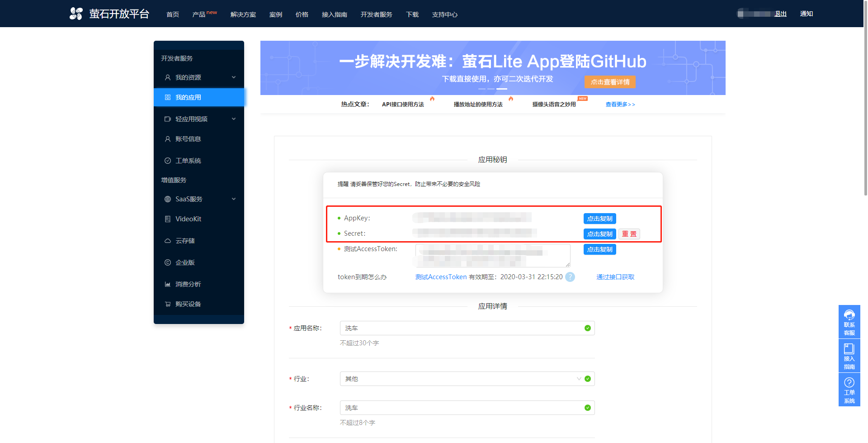The image size is (868, 443).
Task: Open 通过接口获取 link
Action: pos(615,277)
